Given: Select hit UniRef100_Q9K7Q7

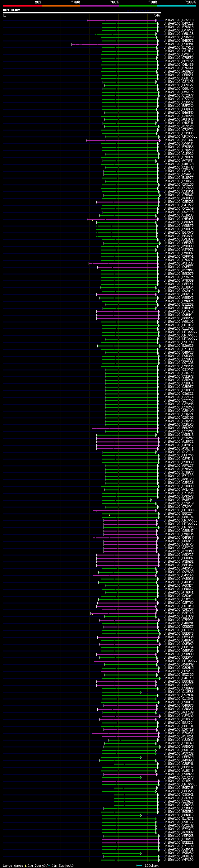Looking at the screenshot, I should [178, 609].
